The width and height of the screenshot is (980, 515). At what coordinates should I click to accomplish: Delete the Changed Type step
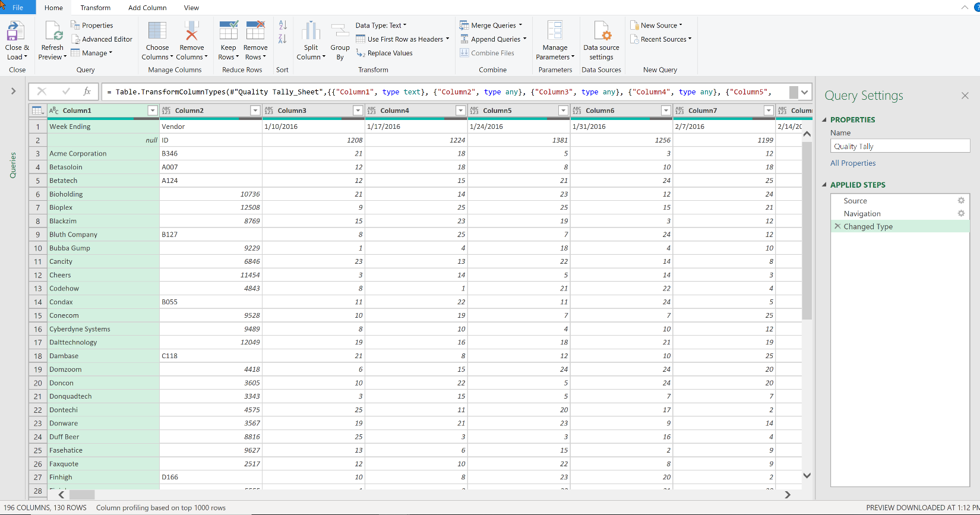click(837, 226)
